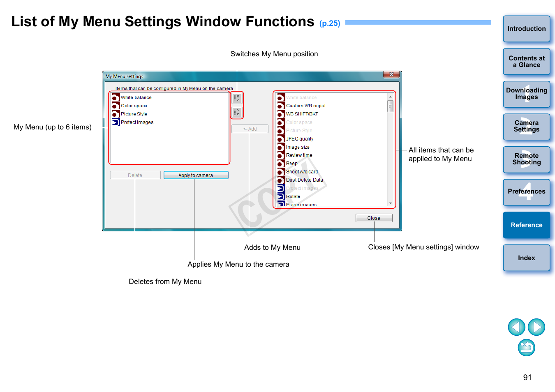
Task: Select White balance in My Menu list
Action: (136, 97)
